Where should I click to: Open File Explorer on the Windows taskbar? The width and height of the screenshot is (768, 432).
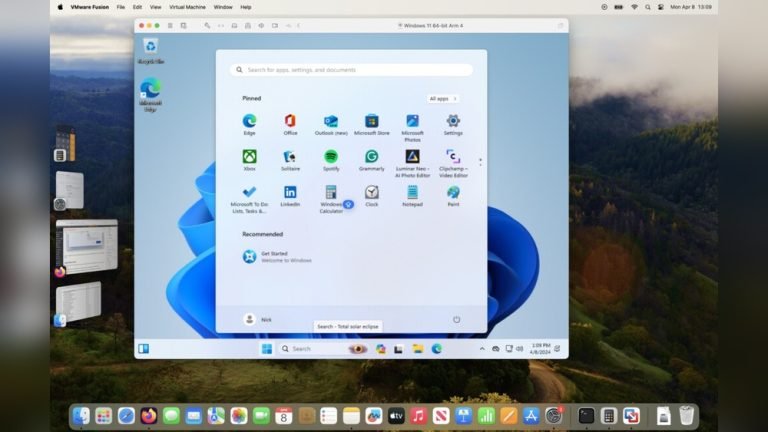(x=418, y=349)
